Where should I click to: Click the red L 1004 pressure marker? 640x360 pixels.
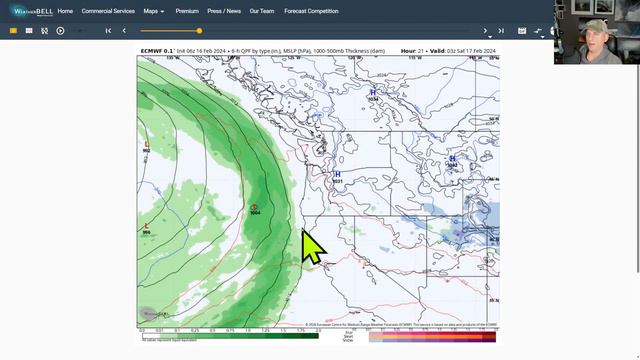point(255,209)
